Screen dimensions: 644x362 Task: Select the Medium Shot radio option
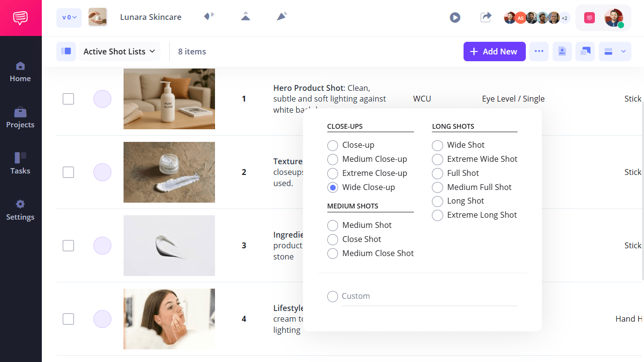[x=333, y=225]
